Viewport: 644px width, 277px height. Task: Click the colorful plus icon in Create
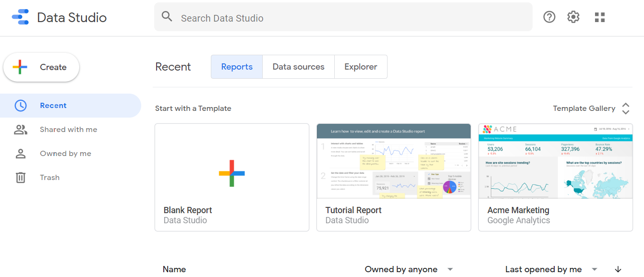(x=20, y=67)
